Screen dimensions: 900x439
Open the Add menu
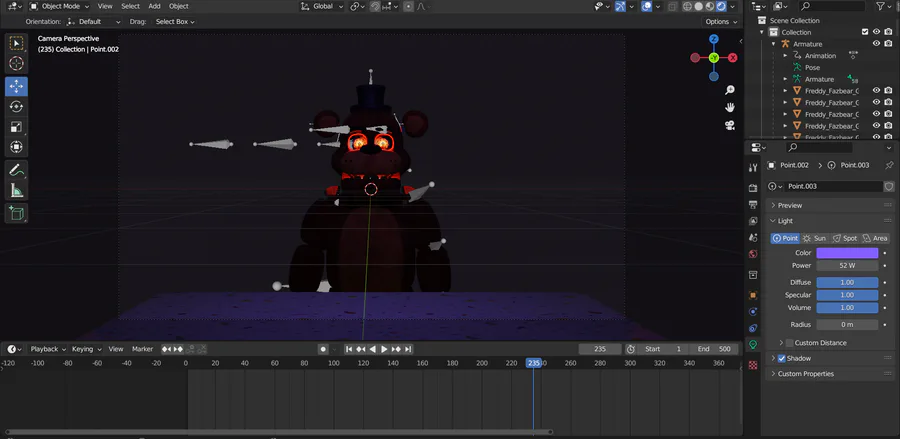(154, 6)
